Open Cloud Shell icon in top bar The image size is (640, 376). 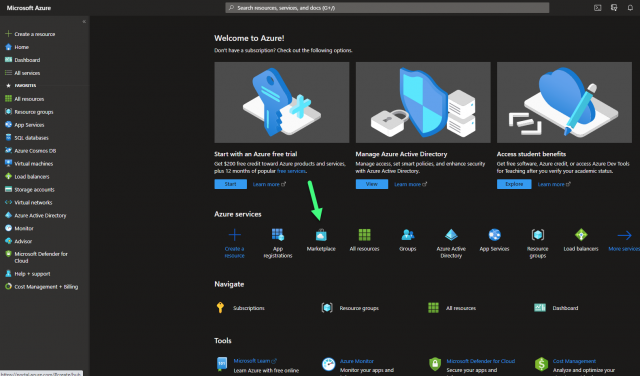pyautogui.click(x=598, y=8)
